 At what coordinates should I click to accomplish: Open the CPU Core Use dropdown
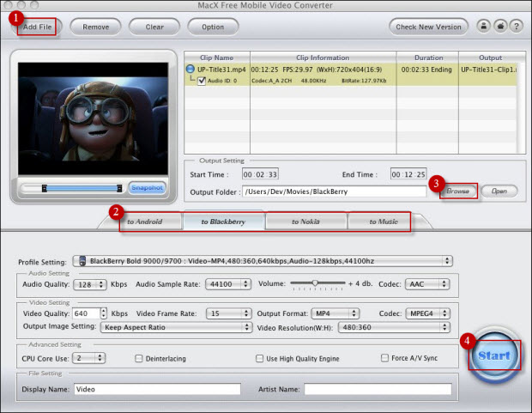tap(89, 358)
